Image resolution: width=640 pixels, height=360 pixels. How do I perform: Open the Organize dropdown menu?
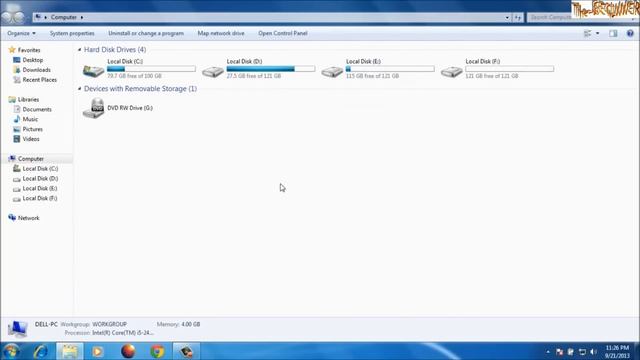coord(21,33)
